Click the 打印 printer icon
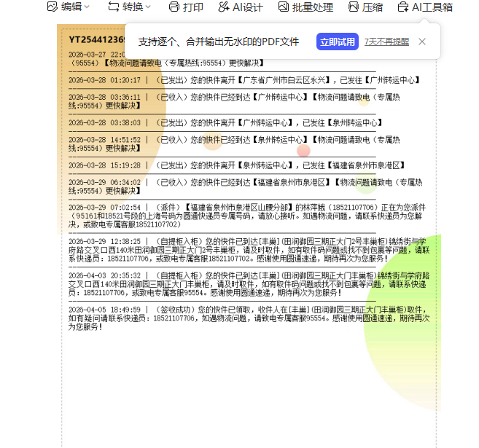 click(x=174, y=7)
